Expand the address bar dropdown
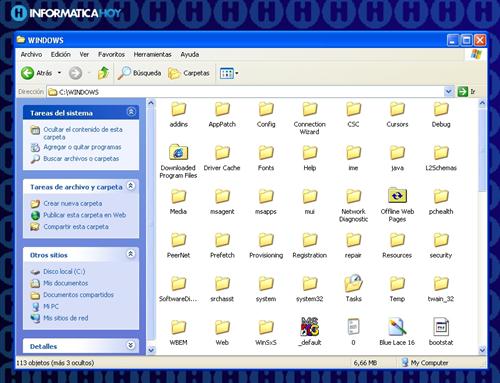Viewport: 500px width, 383px height. tap(449, 92)
